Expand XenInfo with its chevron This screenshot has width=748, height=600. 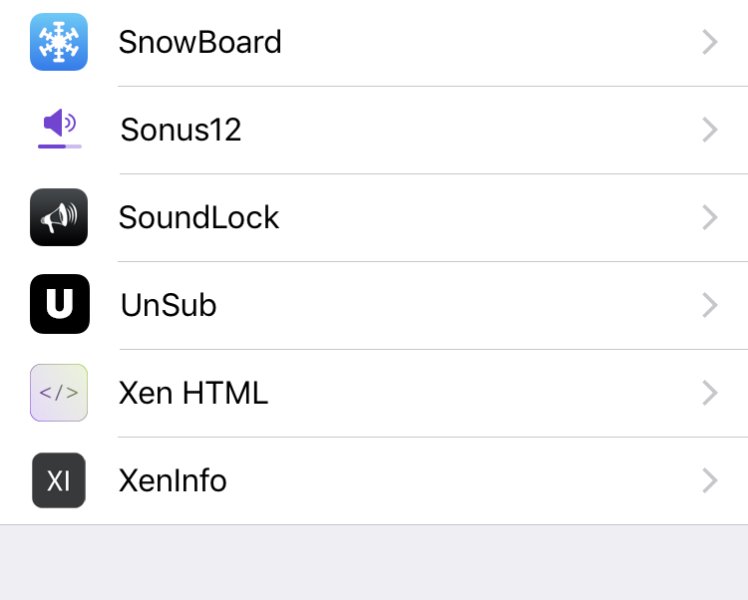(710, 481)
